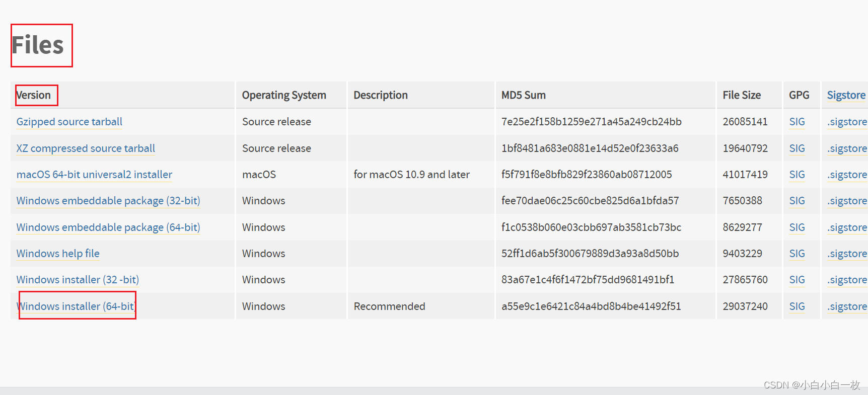
Task: Click 'for macOS 10.9 and later' text
Action: 412,175
